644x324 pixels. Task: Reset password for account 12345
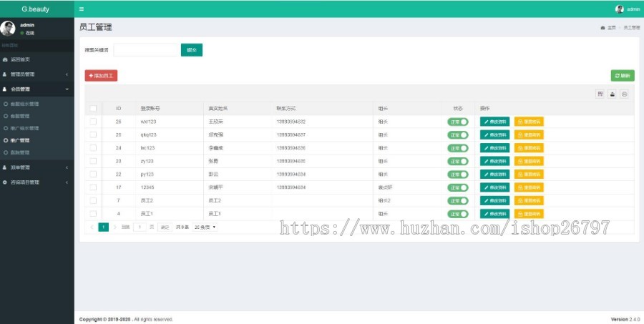pos(529,187)
